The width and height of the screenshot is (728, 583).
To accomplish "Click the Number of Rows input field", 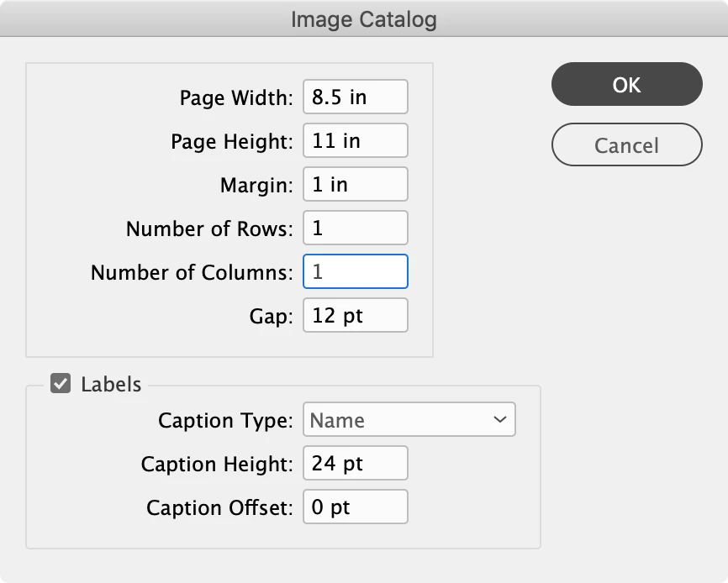I will tap(355, 228).
